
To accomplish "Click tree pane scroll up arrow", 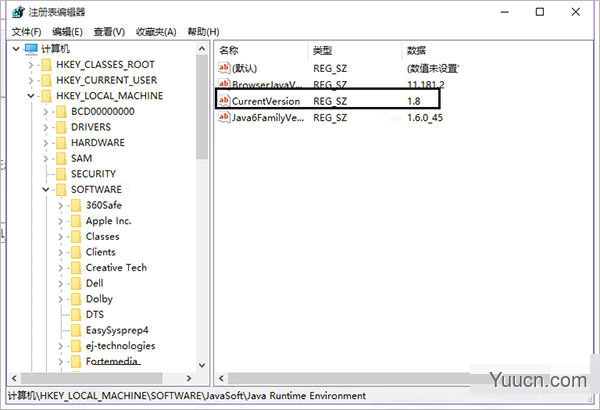I will 202,49.
